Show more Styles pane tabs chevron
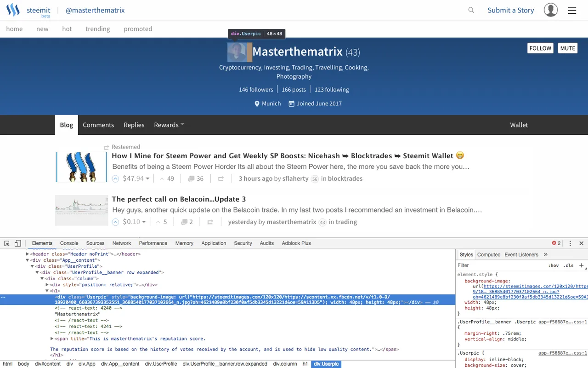Image resolution: width=588 pixels, height=368 pixels. coord(546,254)
